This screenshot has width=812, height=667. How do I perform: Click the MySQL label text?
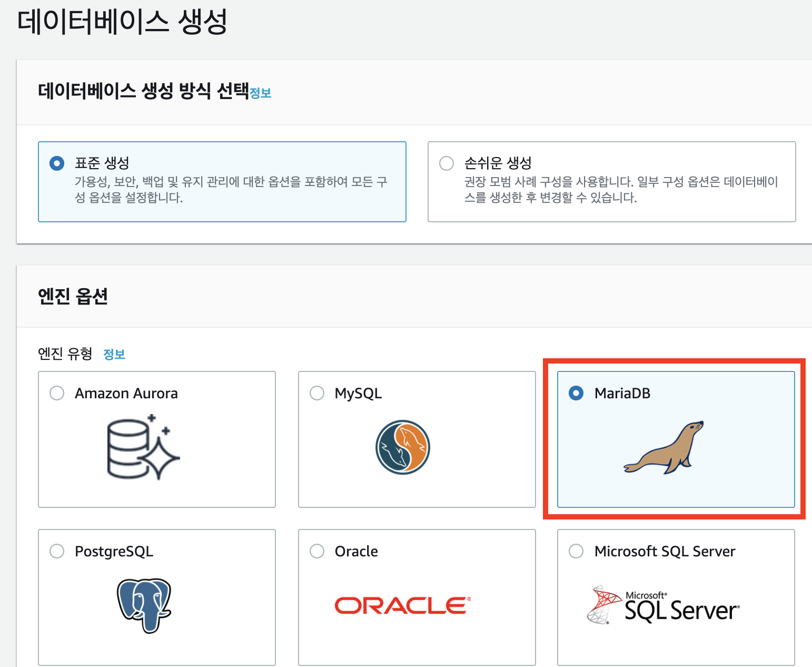359,394
